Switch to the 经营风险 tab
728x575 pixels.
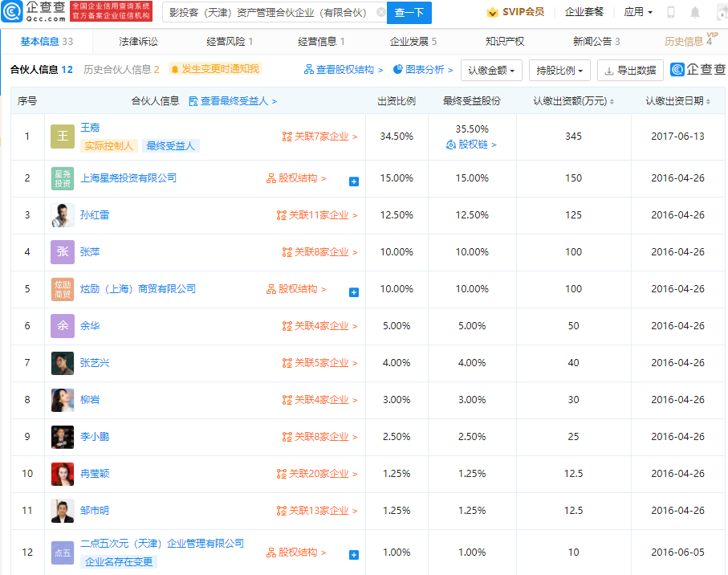pyautogui.click(x=230, y=41)
